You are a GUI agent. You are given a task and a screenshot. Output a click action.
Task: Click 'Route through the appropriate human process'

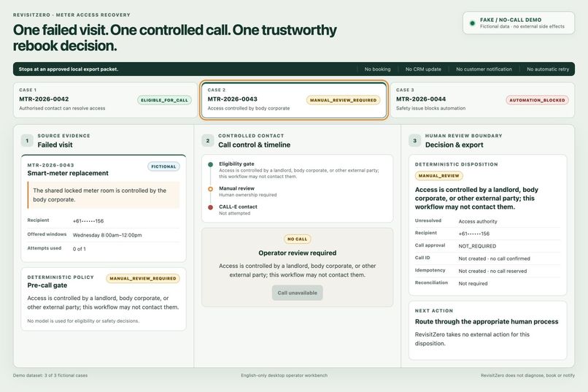[487, 321]
